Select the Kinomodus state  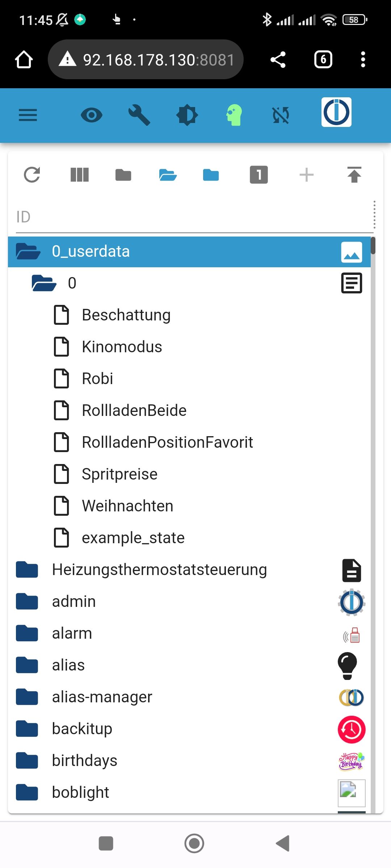click(x=122, y=347)
